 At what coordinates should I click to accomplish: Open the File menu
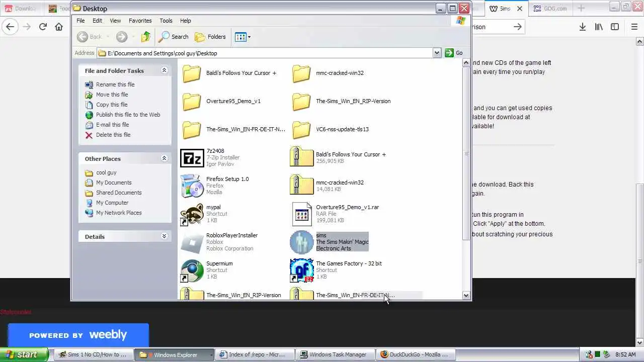pos(80,21)
